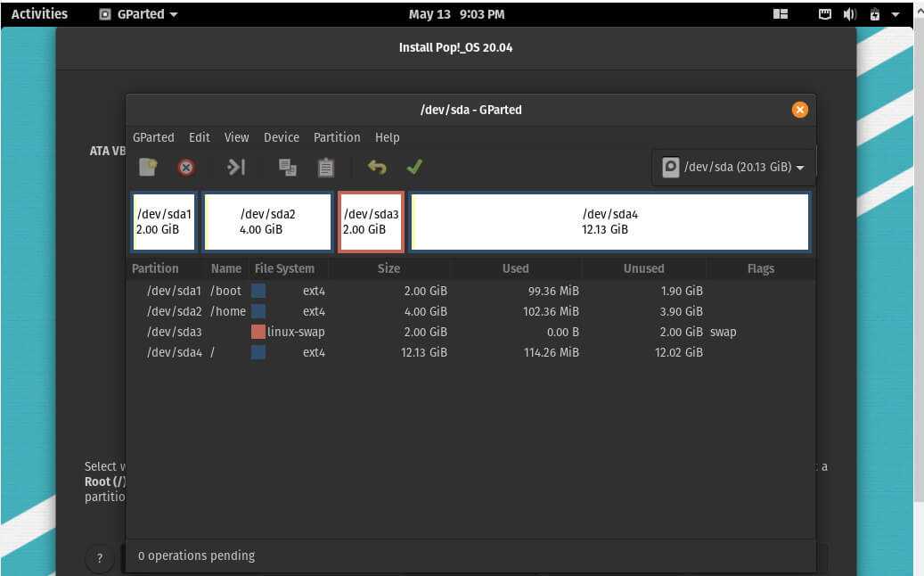This screenshot has height=576, width=924.
Task: Click the question mark help button in installer
Action: pos(100,558)
